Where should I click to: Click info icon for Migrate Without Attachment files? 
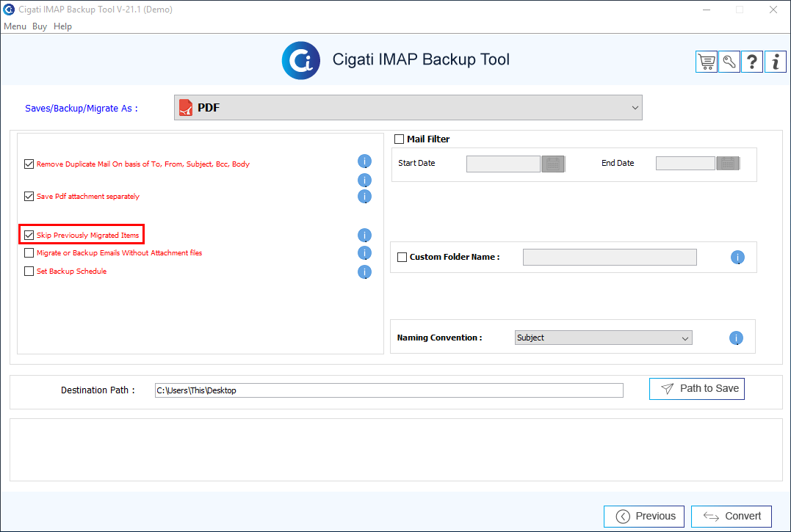point(364,253)
